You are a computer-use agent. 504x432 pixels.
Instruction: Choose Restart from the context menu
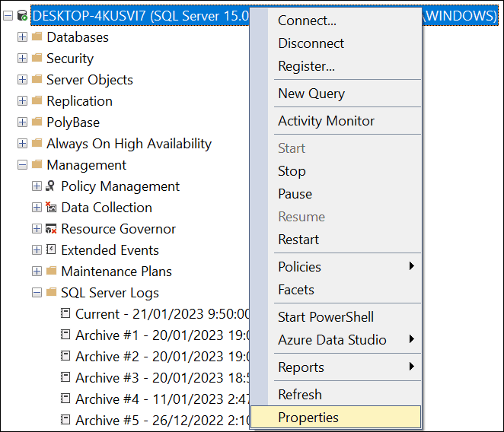tap(336, 240)
